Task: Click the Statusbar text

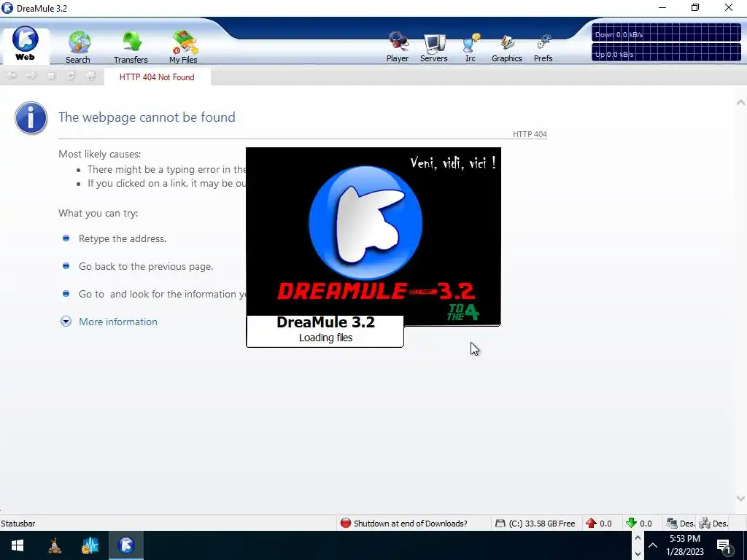Action: pyautogui.click(x=18, y=524)
